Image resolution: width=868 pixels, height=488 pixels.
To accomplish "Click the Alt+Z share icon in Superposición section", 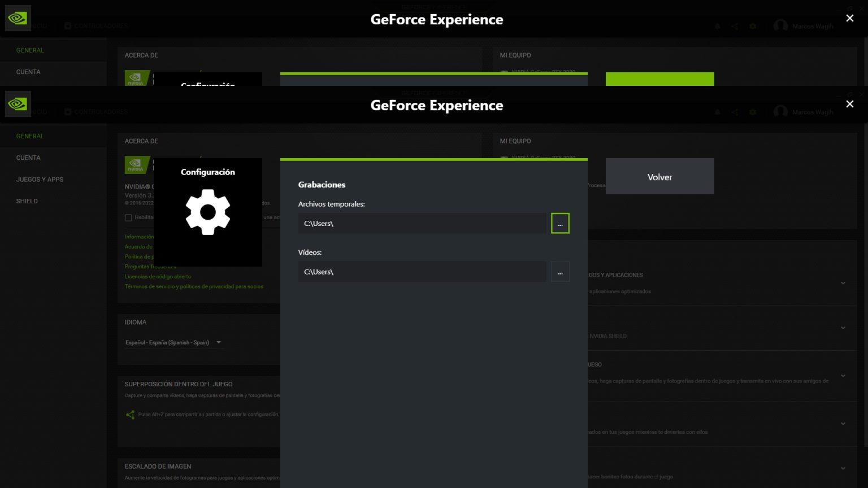I will tap(130, 414).
